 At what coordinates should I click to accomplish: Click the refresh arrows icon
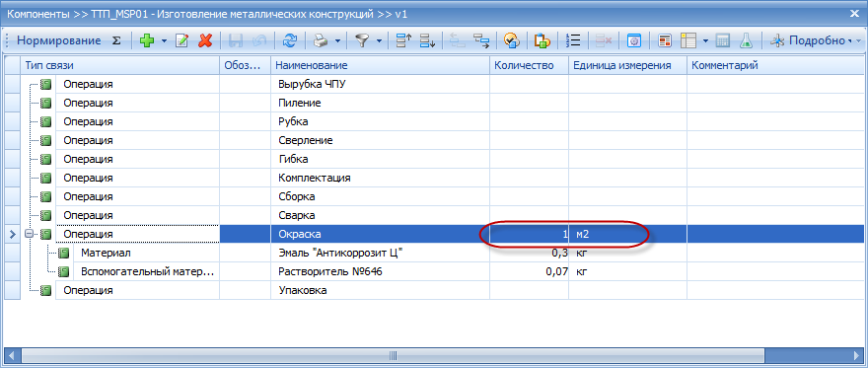tap(290, 40)
